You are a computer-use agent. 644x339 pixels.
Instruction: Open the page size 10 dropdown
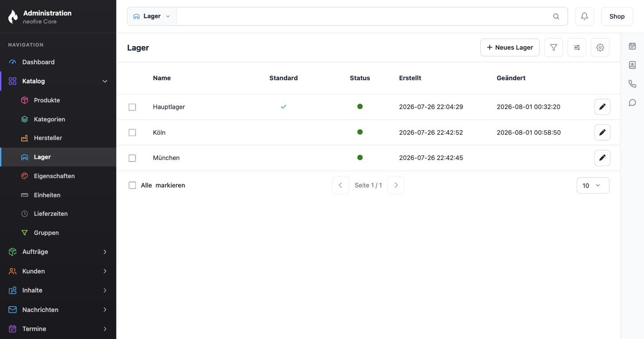(x=593, y=185)
